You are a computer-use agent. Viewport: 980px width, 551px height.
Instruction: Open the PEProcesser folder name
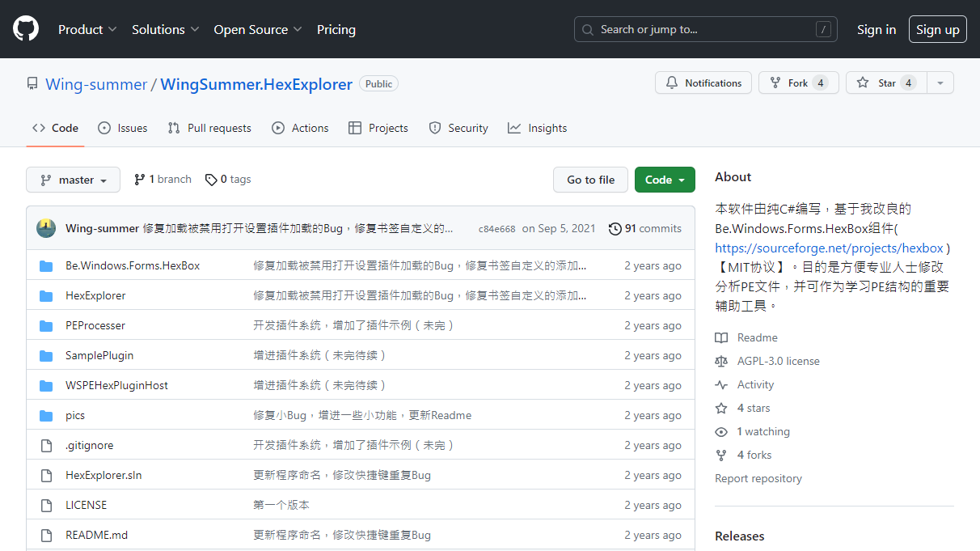pyautogui.click(x=95, y=325)
